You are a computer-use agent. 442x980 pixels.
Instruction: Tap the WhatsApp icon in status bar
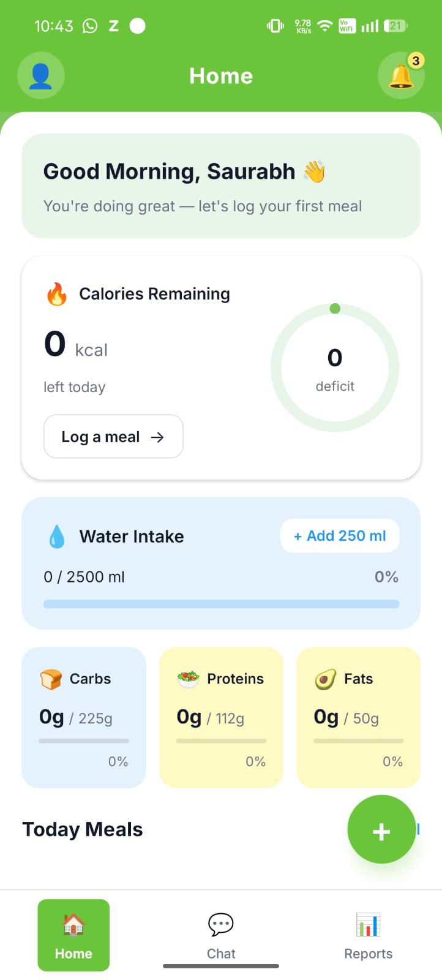[x=90, y=26]
